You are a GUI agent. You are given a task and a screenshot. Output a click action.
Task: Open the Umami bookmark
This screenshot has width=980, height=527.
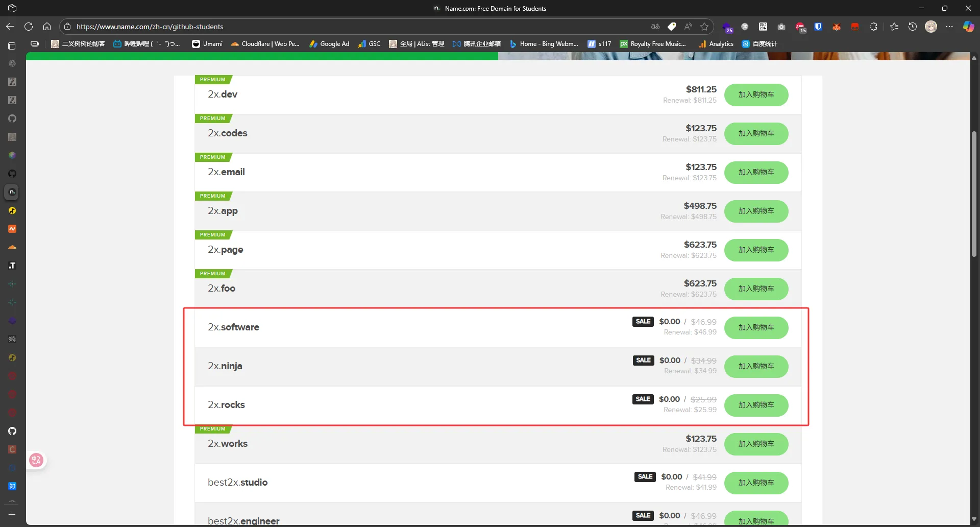pos(207,44)
